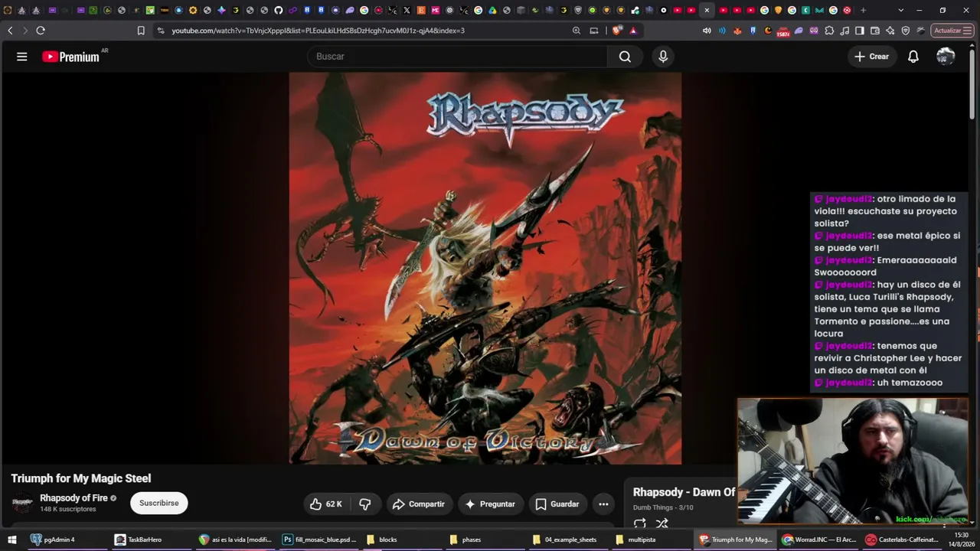Viewport: 980px width, 551px height.
Task: Open a new browser tab
Action: pos(864,10)
